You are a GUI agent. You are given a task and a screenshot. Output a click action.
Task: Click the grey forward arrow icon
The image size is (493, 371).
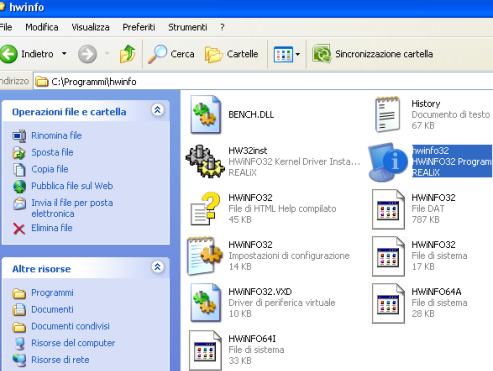87,54
